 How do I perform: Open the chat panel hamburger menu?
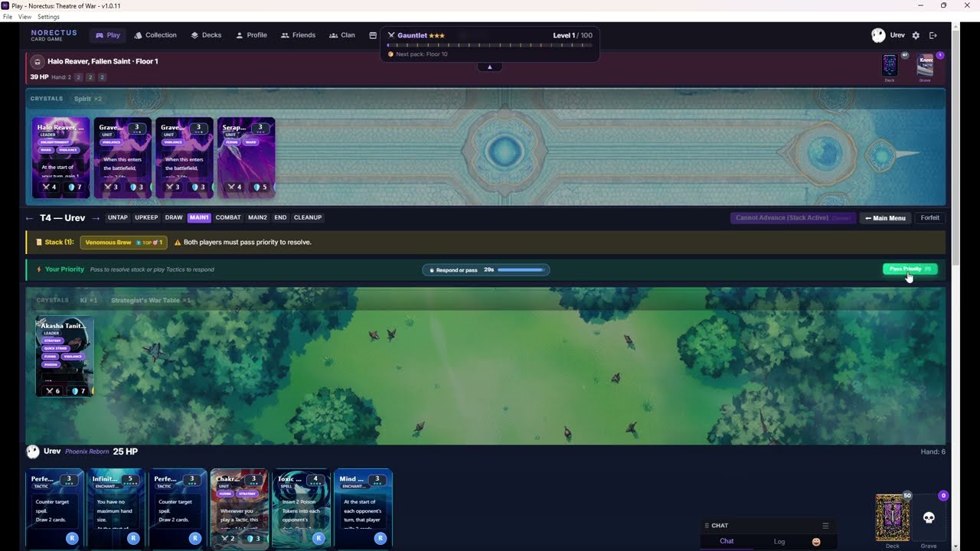tap(825, 526)
